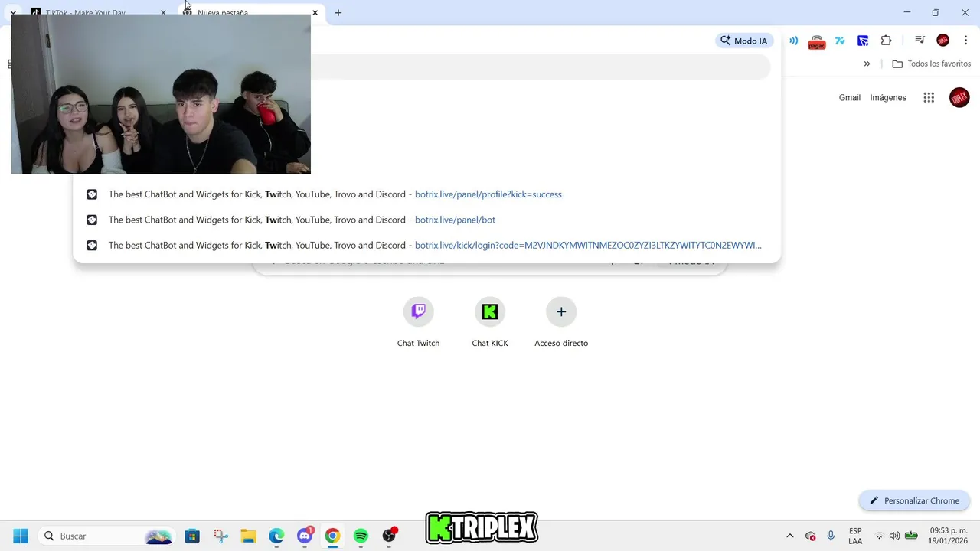Open Chrome's three-dot menu
This screenshot has width=980, height=551.
point(966,41)
